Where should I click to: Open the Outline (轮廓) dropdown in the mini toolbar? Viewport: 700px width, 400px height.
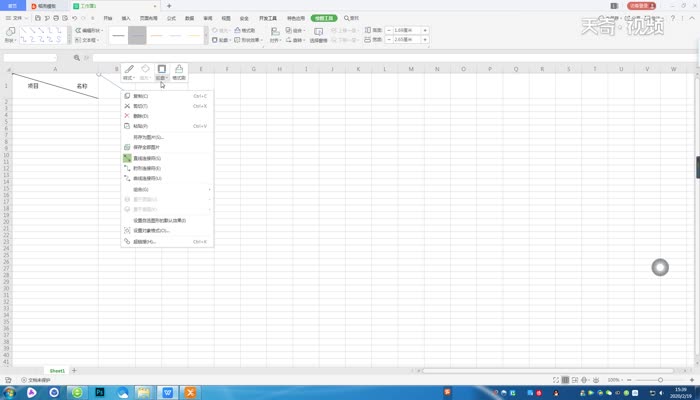coord(162,72)
